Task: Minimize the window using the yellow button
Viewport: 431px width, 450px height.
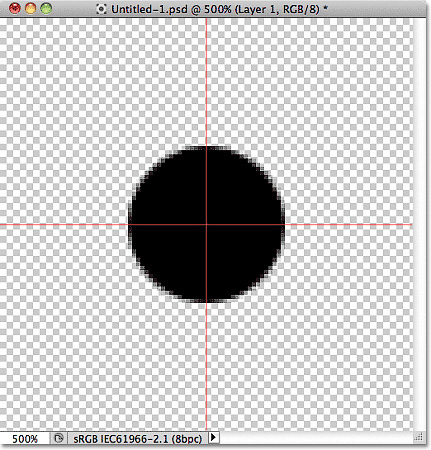Action: pyautogui.click(x=30, y=8)
